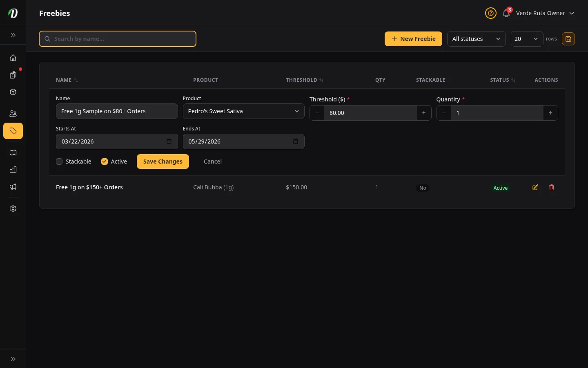588x368 pixels.
Task: Change rows per page from the 20 dropdown
Action: pyautogui.click(x=527, y=39)
